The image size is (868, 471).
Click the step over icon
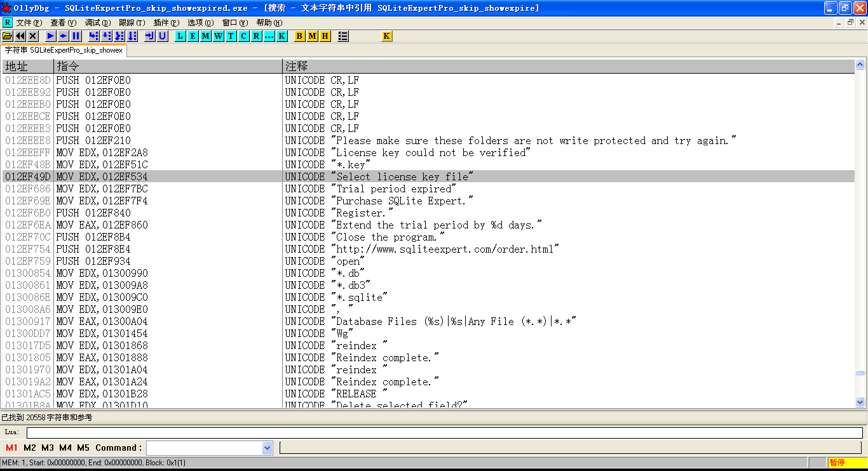coord(107,36)
